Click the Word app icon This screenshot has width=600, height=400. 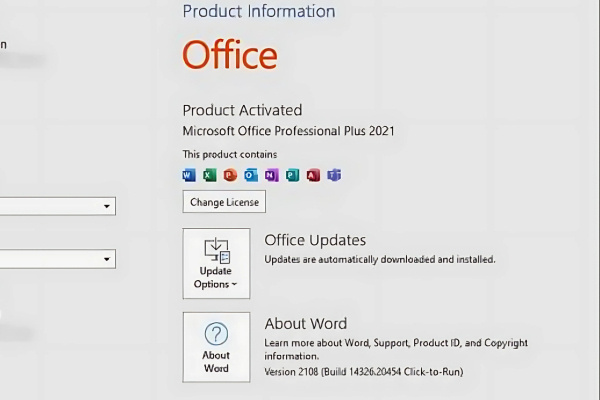[189, 175]
